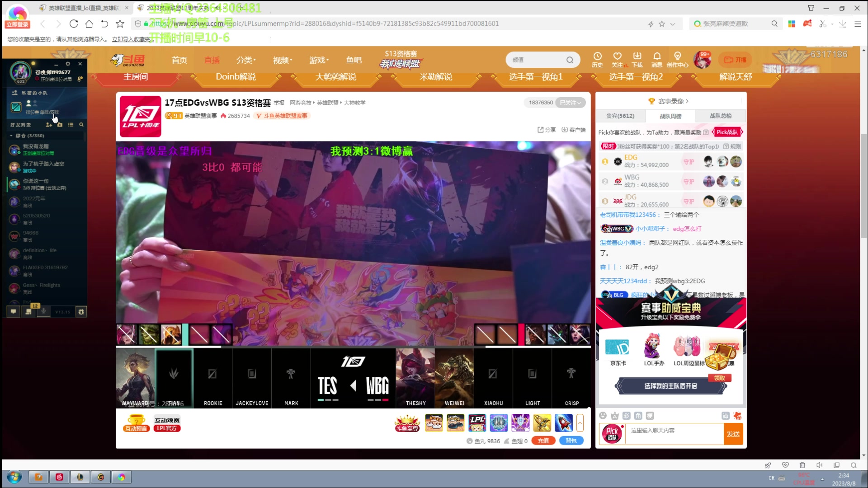
Task: Click the 斗鱼至尊 crown gift icon
Action: point(407,423)
